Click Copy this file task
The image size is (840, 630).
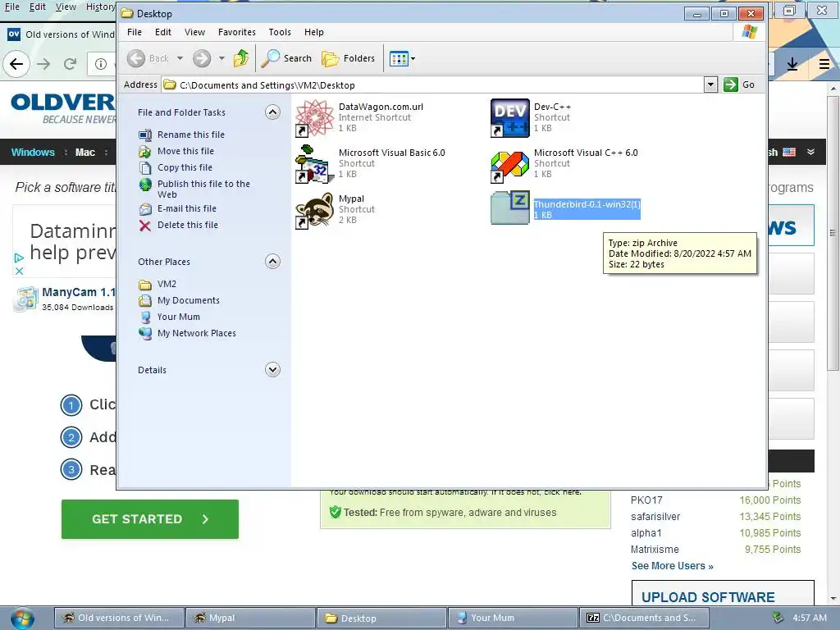coord(185,167)
